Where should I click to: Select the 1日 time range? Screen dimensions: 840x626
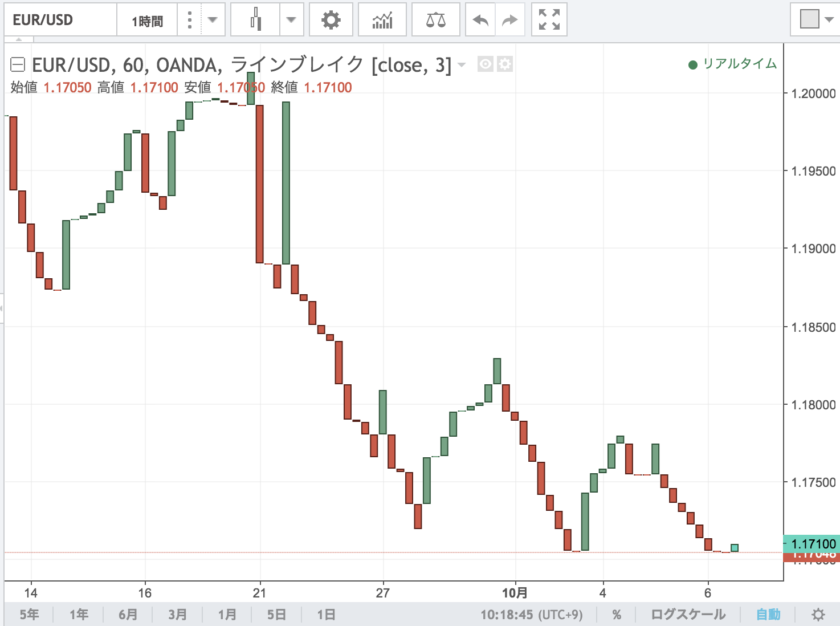pyautogui.click(x=327, y=615)
